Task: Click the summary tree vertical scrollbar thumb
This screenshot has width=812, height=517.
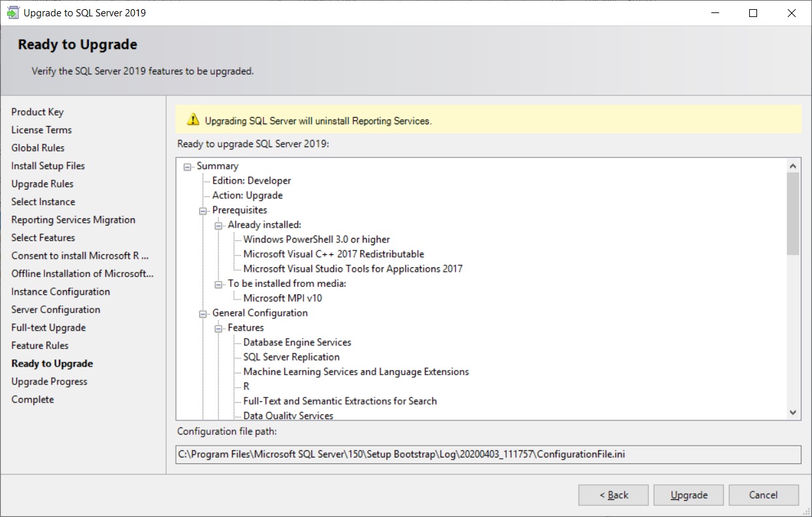Action: [793, 214]
